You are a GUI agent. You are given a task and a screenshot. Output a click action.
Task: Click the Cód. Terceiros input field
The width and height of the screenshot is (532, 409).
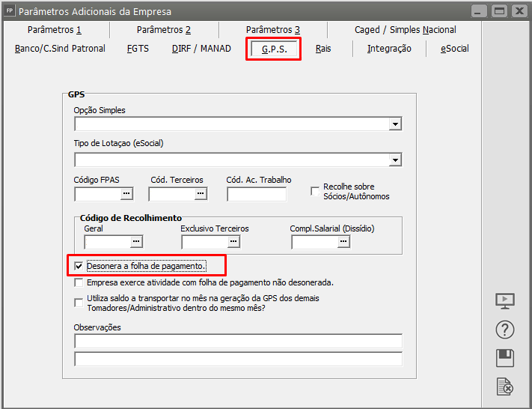click(x=171, y=193)
